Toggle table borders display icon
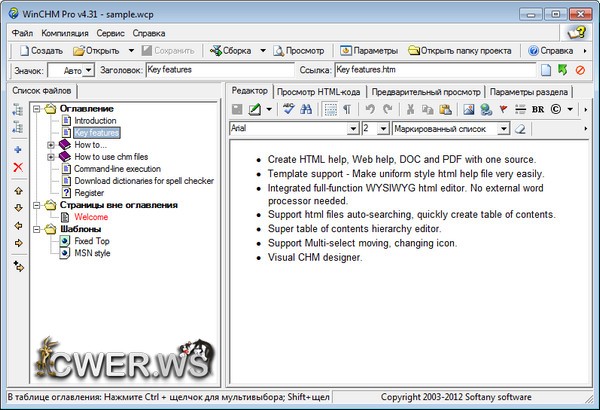This screenshot has height=410, width=600. coord(330,109)
